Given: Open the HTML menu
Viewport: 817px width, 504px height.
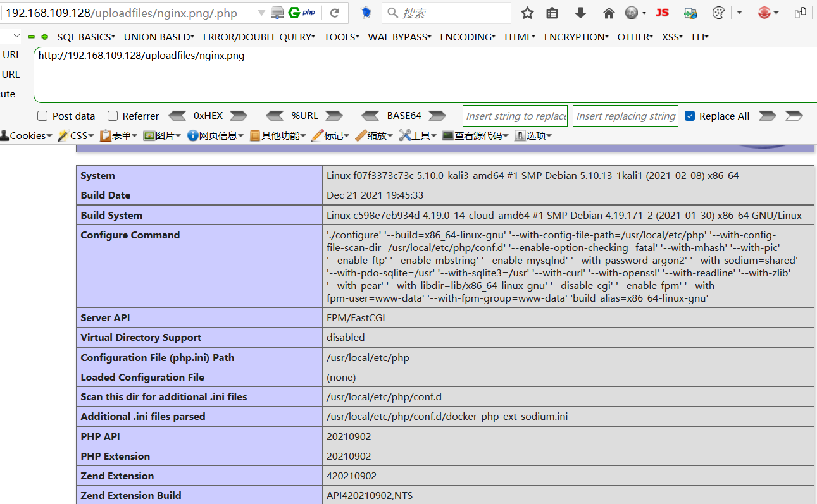Looking at the screenshot, I should coord(520,37).
